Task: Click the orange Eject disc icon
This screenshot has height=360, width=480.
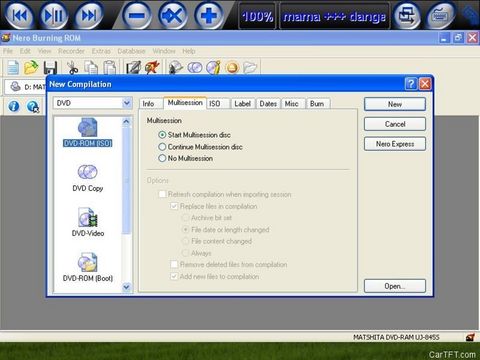Action: 232,68
